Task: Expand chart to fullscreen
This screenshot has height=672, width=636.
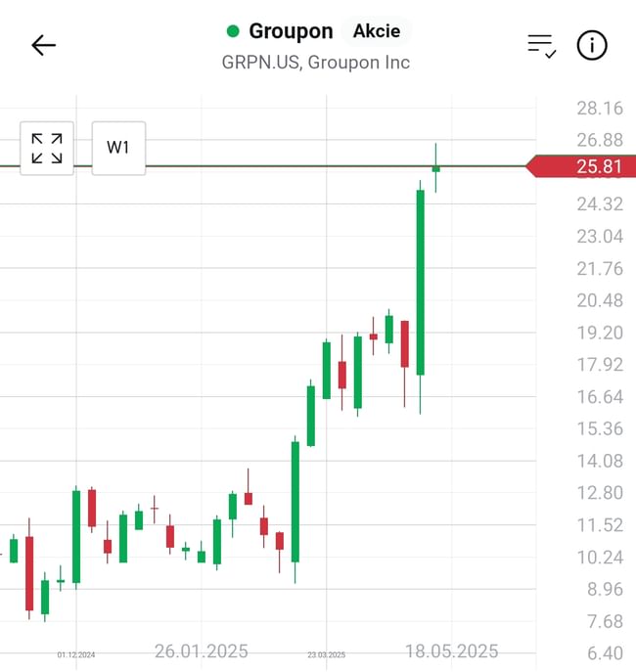Action: point(47,149)
